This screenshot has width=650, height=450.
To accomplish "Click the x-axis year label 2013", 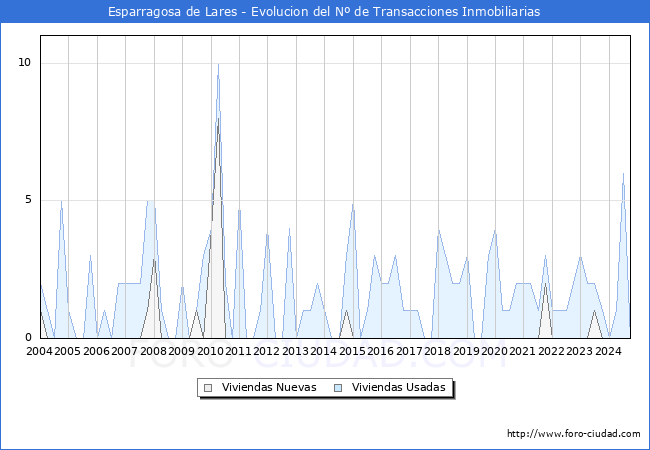I will (x=296, y=351).
